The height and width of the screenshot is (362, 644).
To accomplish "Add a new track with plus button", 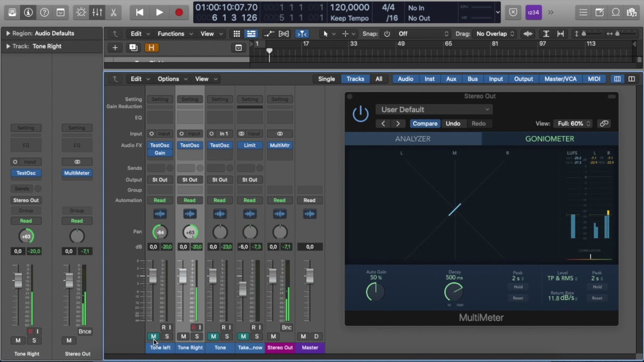I will point(115,48).
